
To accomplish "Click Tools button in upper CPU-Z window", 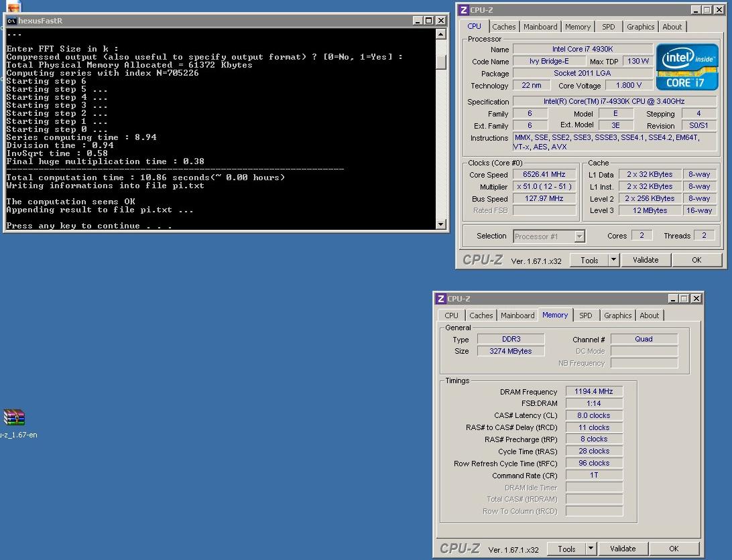I will click(589, 260).
